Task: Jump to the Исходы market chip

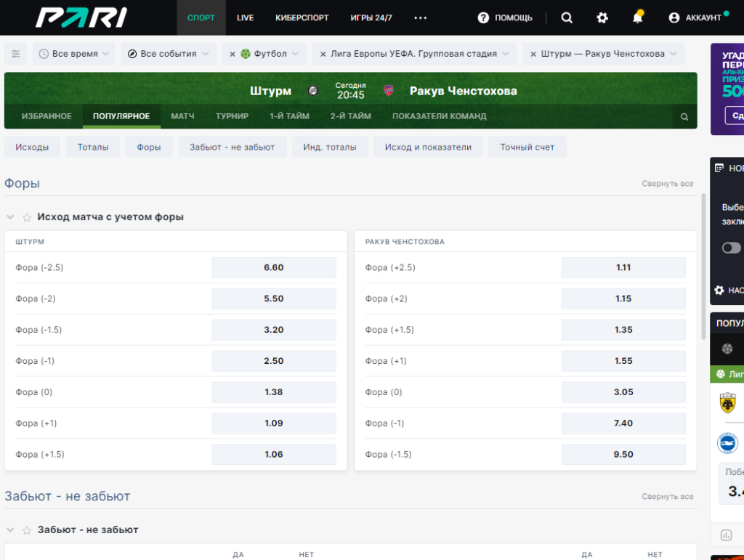Action: pyautogui.click(x=32, y=147)
